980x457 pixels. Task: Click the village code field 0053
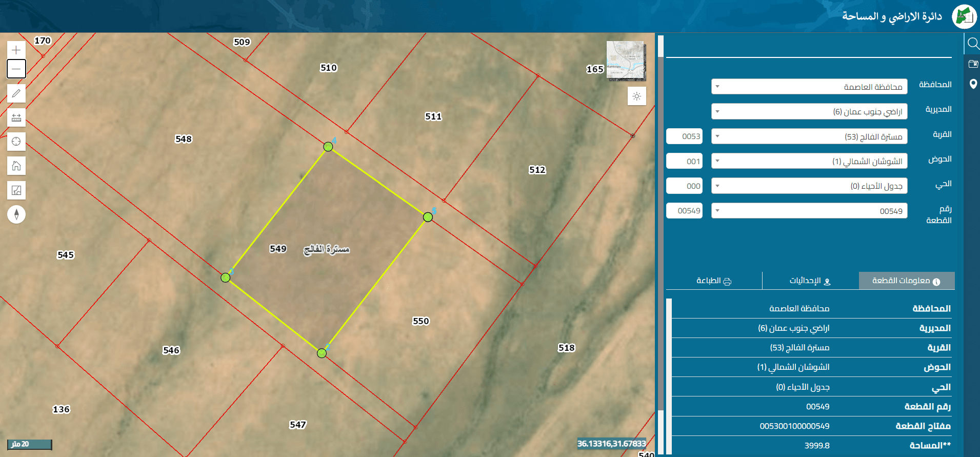(684, 136)
